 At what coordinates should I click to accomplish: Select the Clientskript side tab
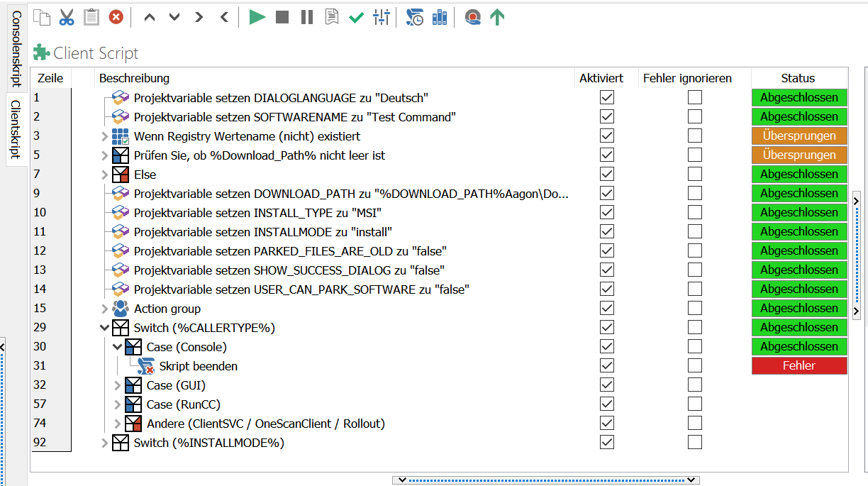[16, 128]
